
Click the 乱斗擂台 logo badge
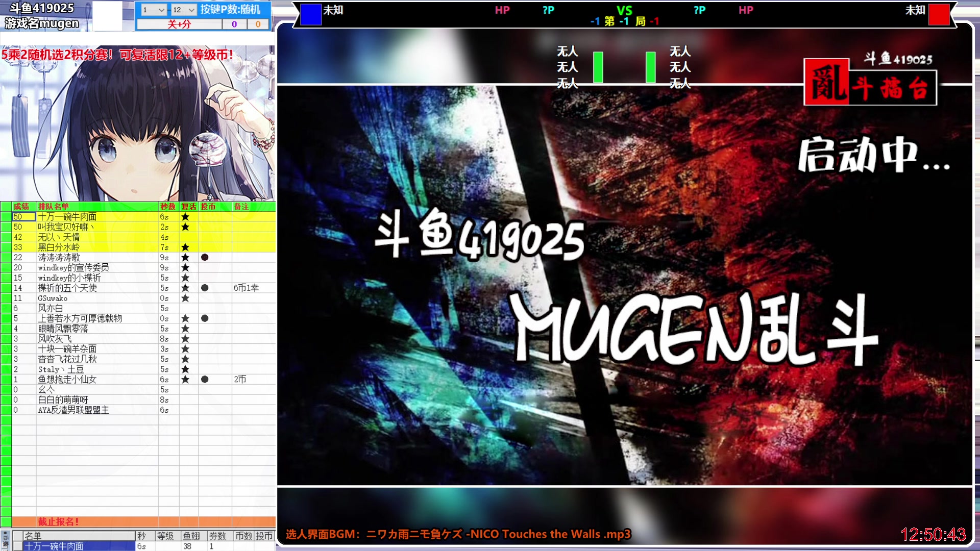(871, 82)
